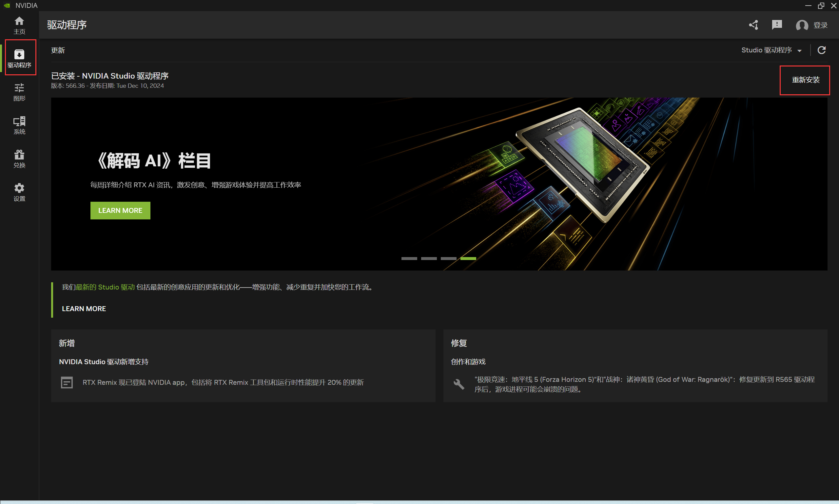Open the 系统 system section
The image size is (839, 504).
(19, 125)
